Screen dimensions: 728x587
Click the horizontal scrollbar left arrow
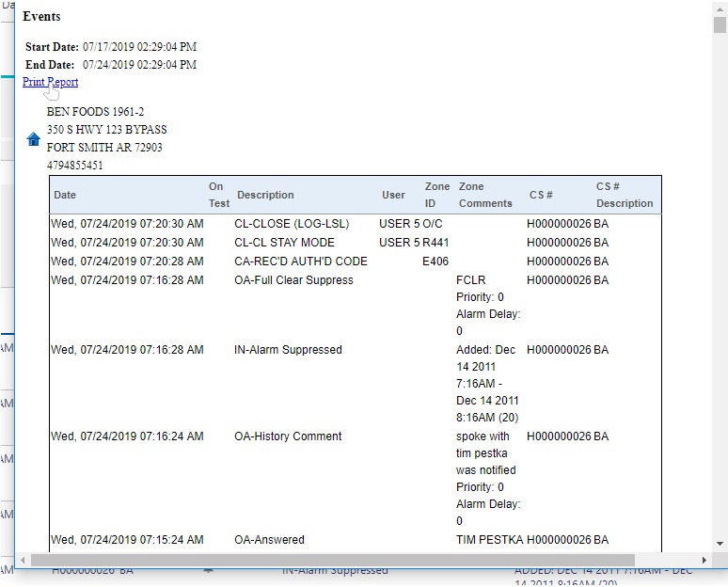click(x=23, y=560)
